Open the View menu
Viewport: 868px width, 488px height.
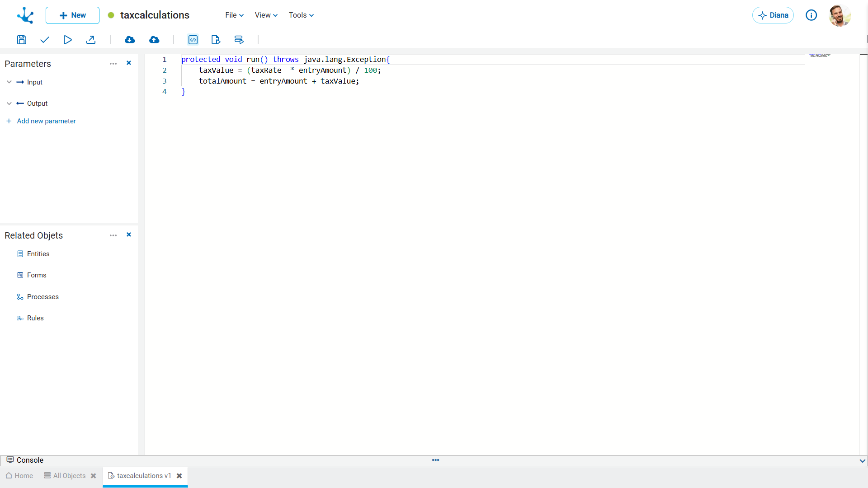pos(266,15)
